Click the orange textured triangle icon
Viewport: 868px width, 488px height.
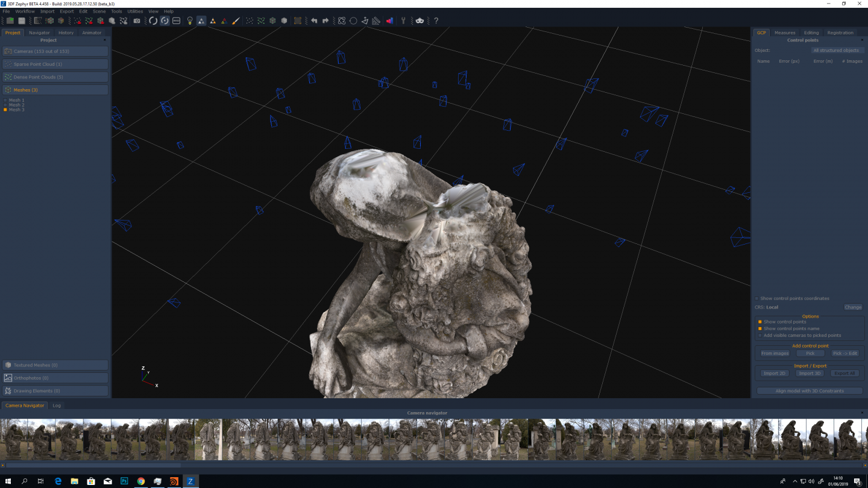pyautogui.click(x=213, y=20)
